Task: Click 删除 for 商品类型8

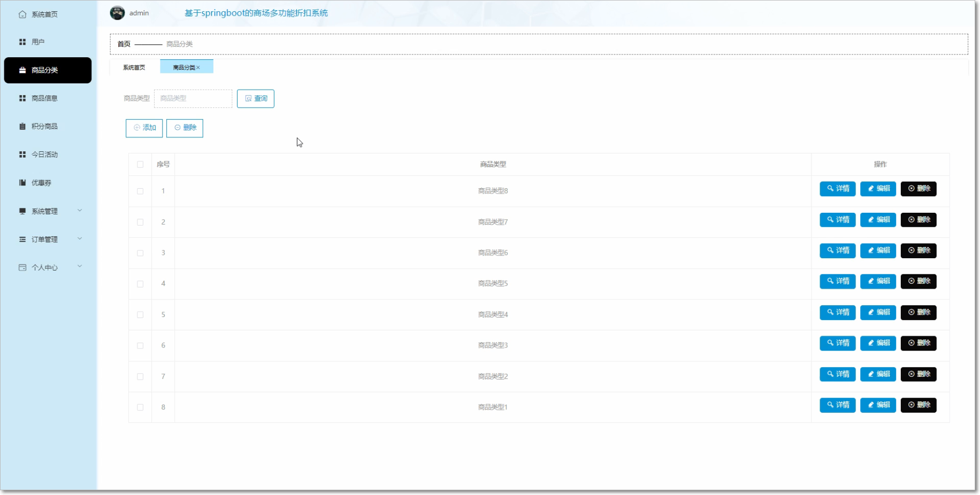Action: click(x=918, y=189)
